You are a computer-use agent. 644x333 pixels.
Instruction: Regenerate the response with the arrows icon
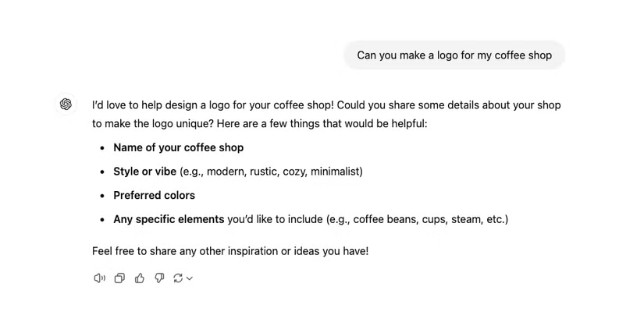179,278
